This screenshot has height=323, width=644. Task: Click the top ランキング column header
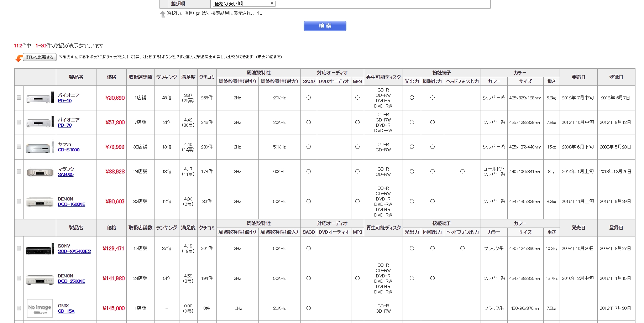[x=167, y=77]
